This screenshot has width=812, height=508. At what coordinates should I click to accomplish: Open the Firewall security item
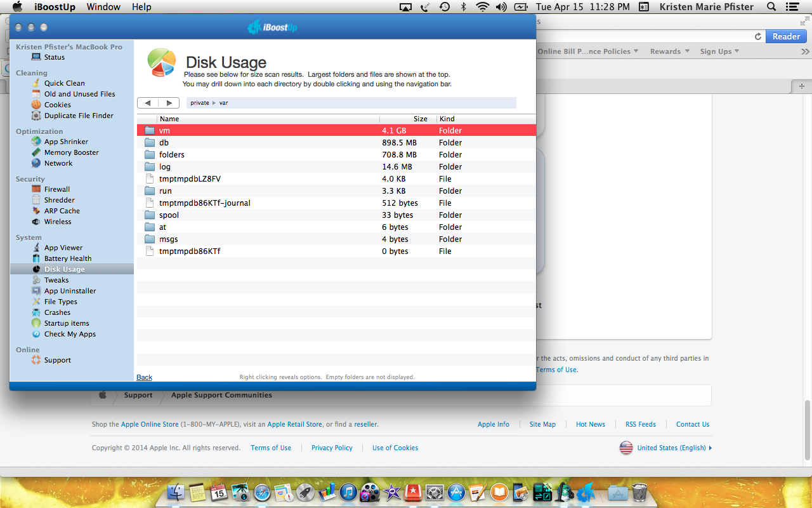(57, 189)
